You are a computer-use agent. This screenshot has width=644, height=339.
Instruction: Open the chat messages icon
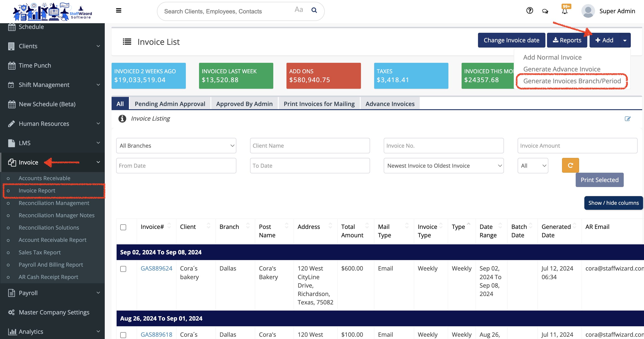coord(545,11)
